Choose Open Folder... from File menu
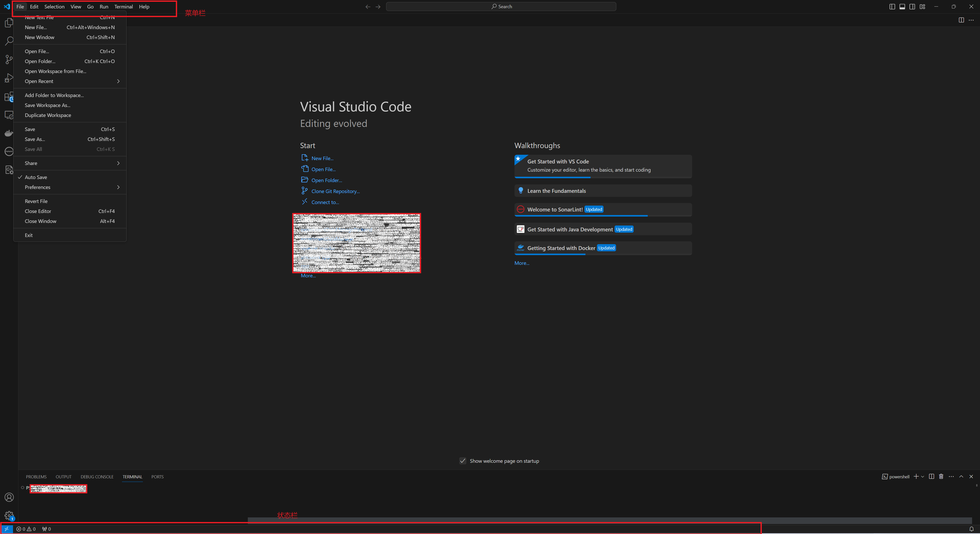 pos(70,61)
